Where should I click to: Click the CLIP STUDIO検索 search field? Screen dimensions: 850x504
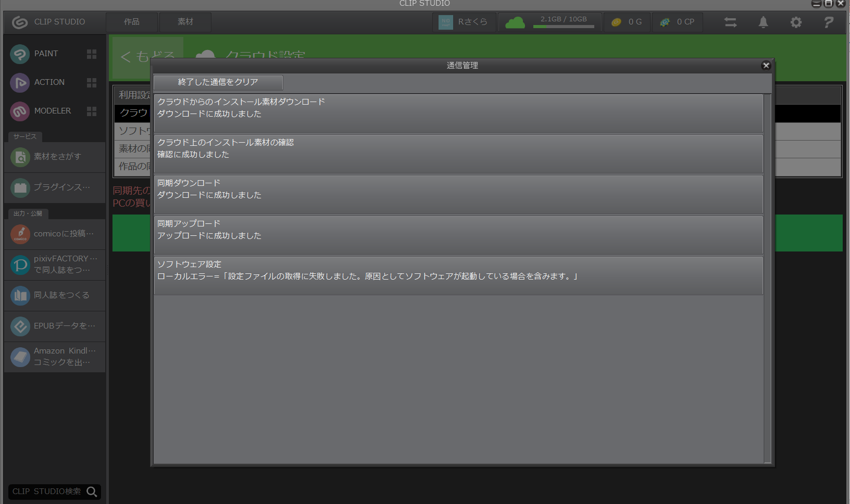55,492
